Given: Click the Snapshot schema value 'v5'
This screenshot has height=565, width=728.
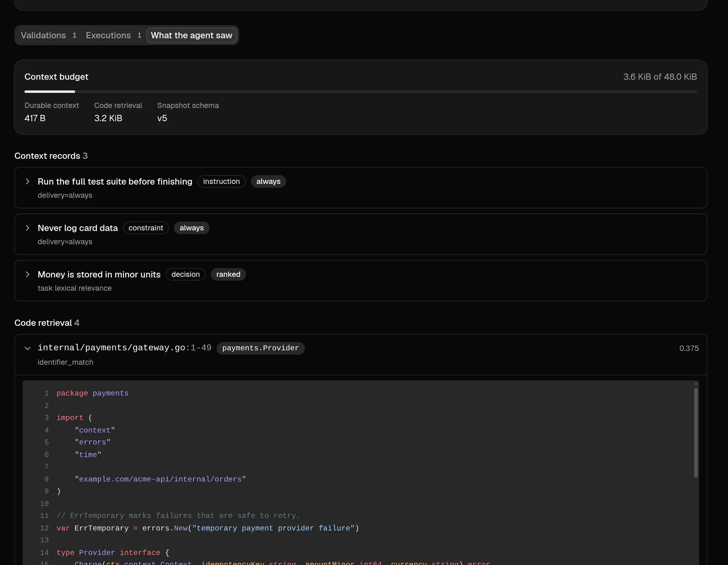Looking at the screenshot, I should pyautogui.click(x=162, y=118).
